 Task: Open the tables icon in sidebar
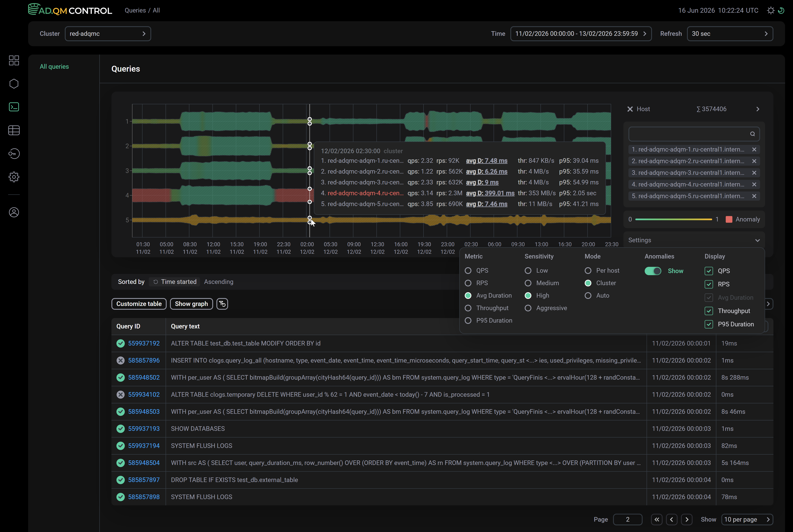14,130
